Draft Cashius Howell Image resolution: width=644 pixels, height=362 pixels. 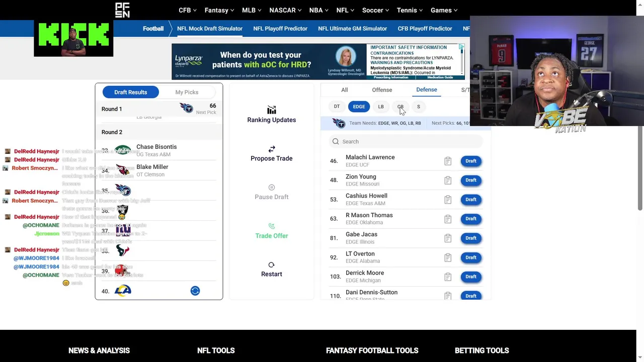click(x=471, y=200)
